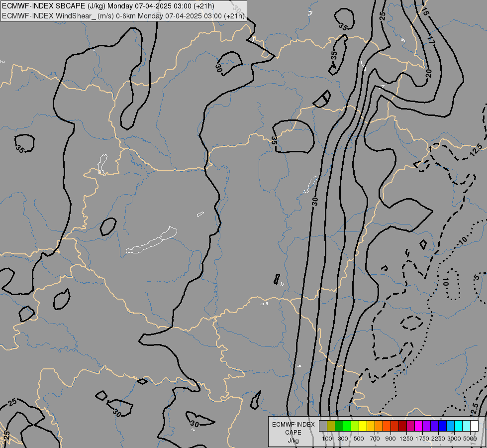Click the CAPE word in the legend

293,433
